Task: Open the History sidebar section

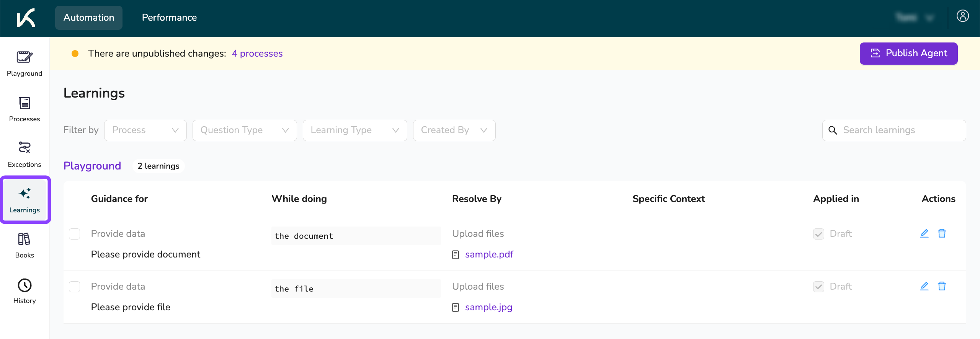Action: pyautogui.click(x=24, y=291)
